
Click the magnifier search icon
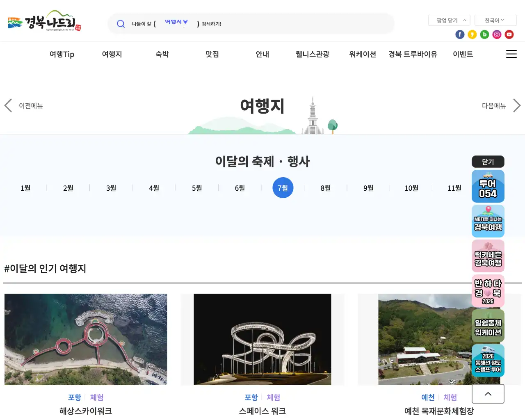click(121, 24)
